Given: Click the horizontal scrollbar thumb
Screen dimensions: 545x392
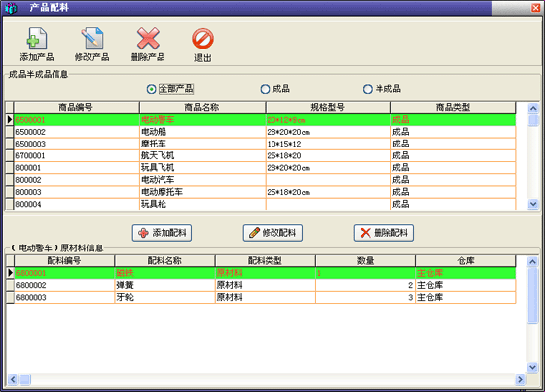Looking at the screenshot, I should pos(25,379).
